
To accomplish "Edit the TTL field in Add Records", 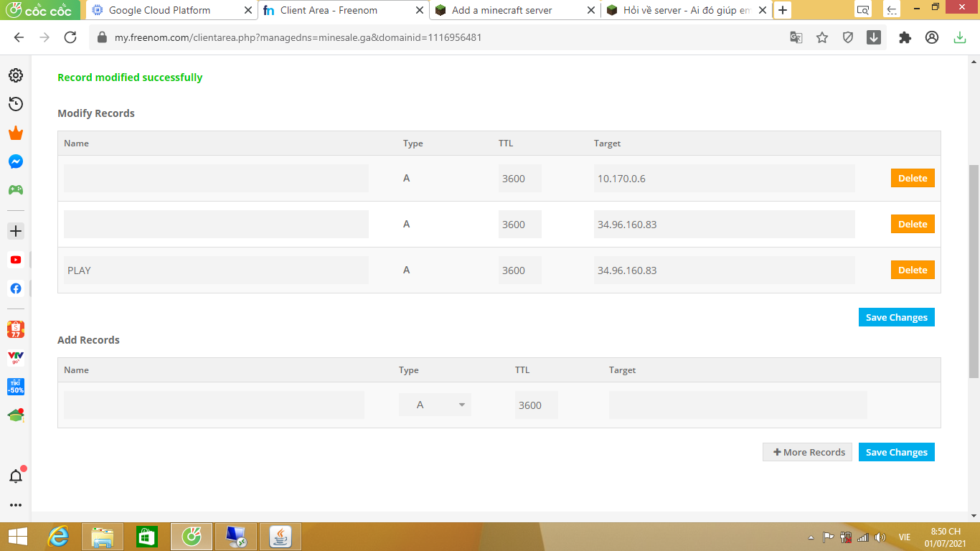I will pyautogui.click(x=537, y=405).
